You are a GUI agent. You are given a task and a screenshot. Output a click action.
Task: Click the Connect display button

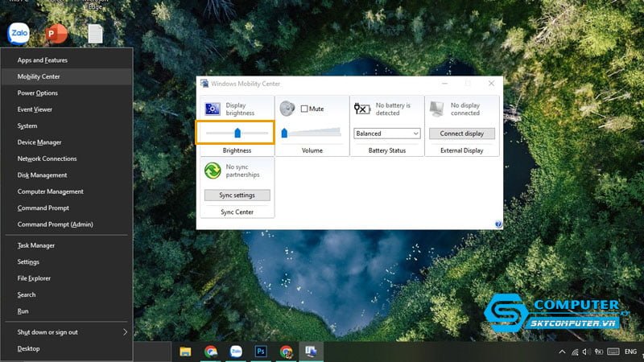[462, 134]
